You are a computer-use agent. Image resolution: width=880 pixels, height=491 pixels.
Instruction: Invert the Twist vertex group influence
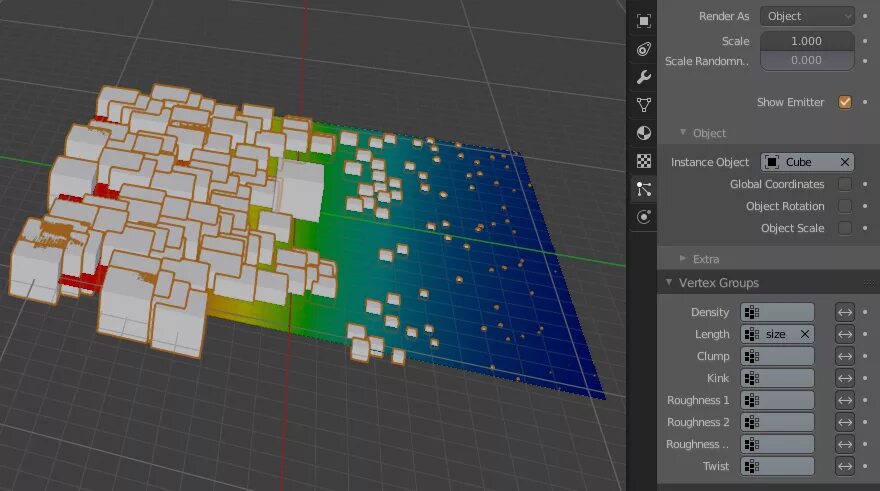tap(845, 466)
